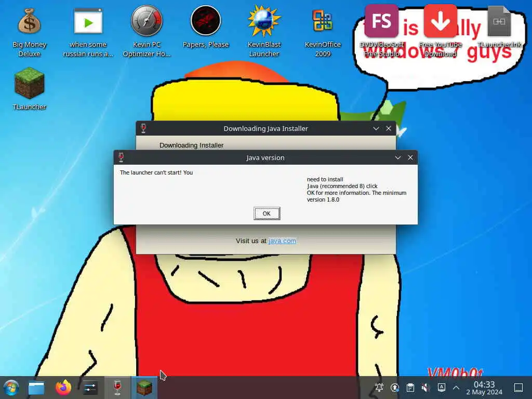Open the Windows 7 style start menu

(11, 388)
